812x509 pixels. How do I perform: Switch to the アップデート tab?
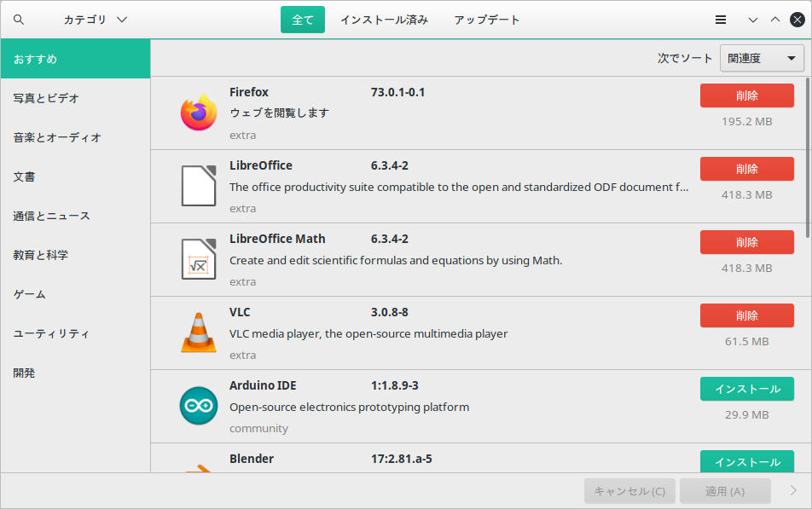pyautogui.click(x=487, y=20)
